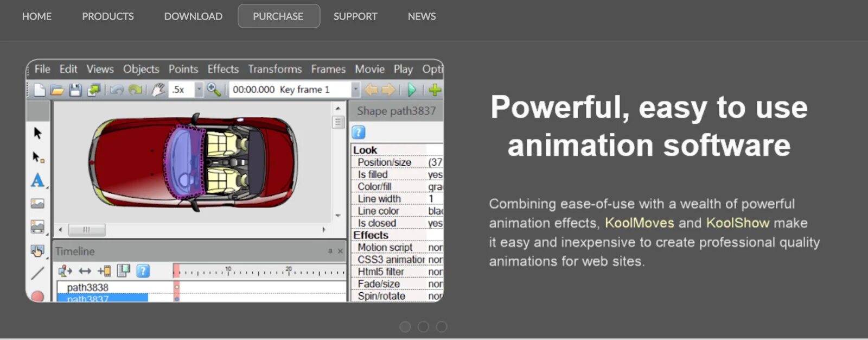The height and width of the screenshot is (340, 868).
Task: Select the Motion script effect row
Action: 398,247
